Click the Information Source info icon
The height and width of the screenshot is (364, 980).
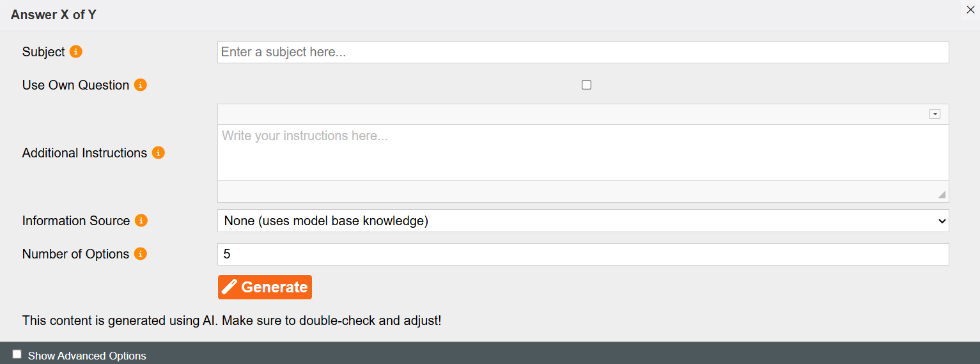pyautogui.click(x=141, y=221)
